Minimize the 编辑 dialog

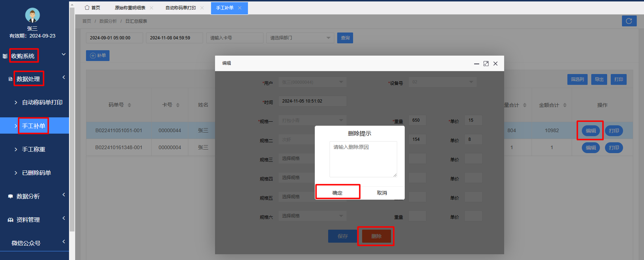477,64
